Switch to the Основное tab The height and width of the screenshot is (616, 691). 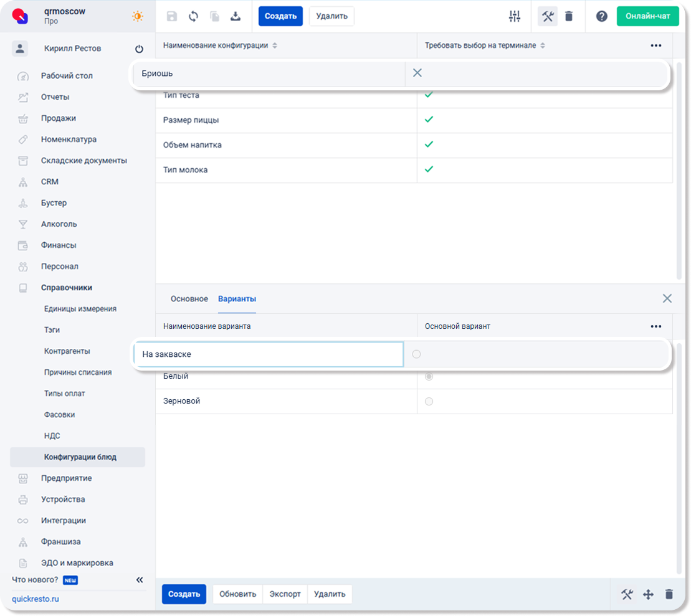[189, 299]
